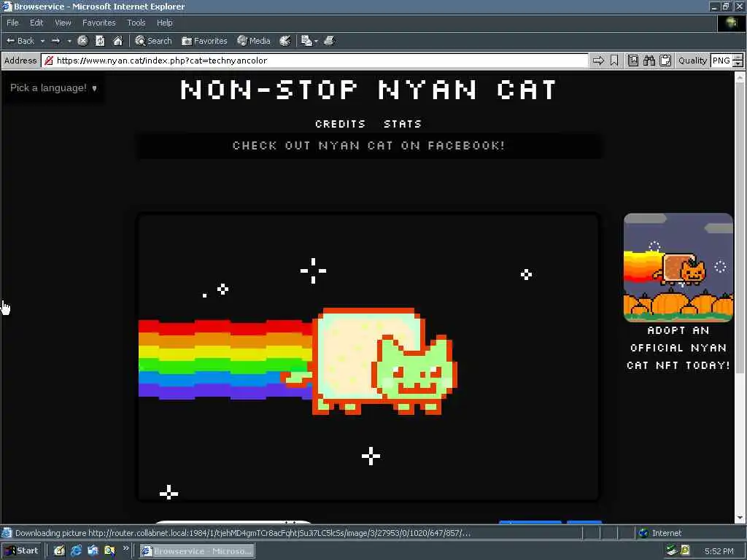
Task: Launch Internet Explorer from Quick Launch
Action: pos(76,551)
